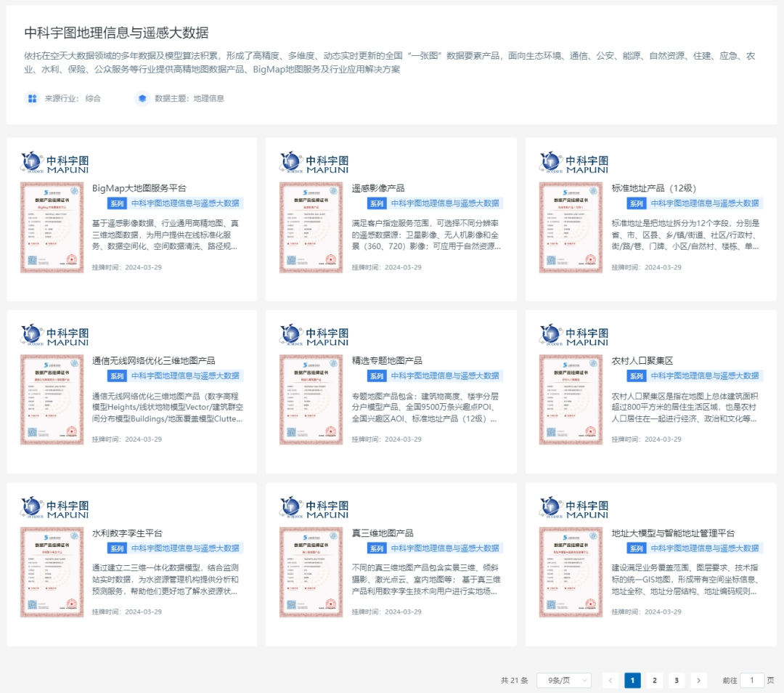784x693 pixels.
Task: Click series name link under 遥感影像产品
Action: click(x=445, y=203)
